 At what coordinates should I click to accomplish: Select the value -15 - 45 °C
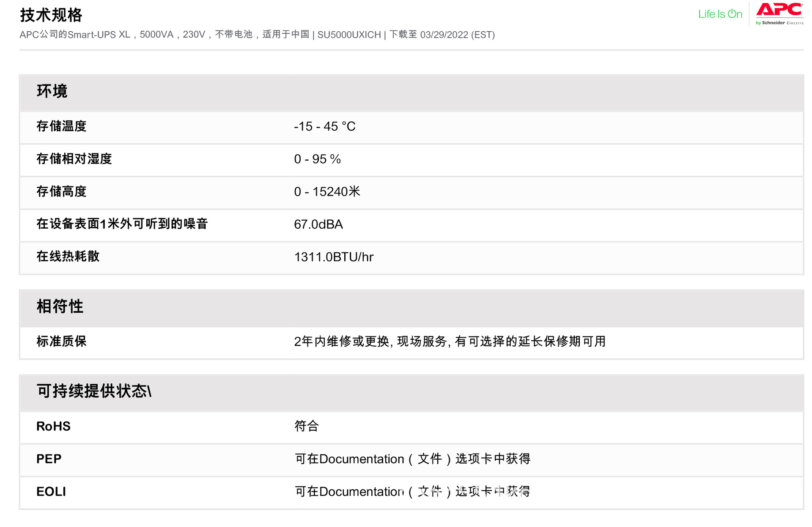(x=324, y=126)
